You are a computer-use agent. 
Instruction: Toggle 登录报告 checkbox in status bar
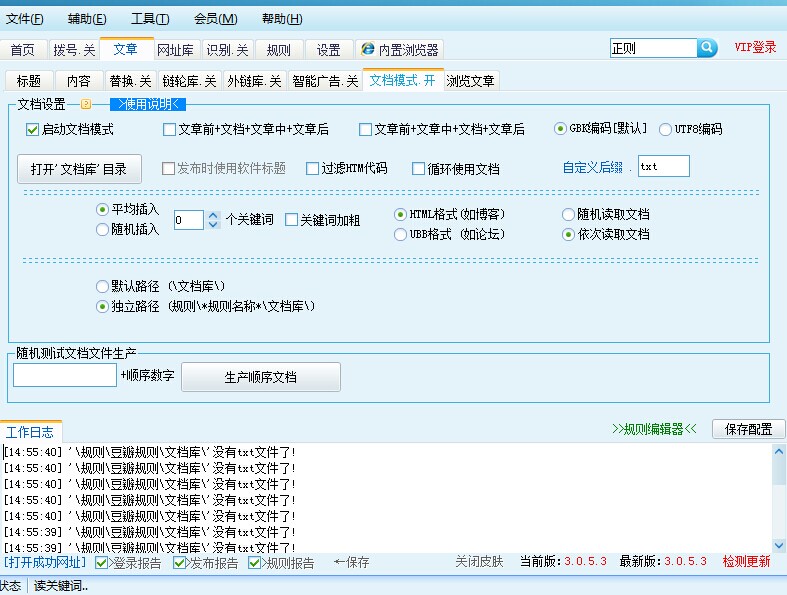click(x=101, y=562)
